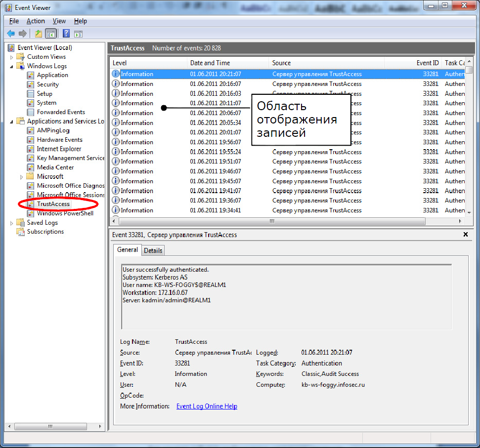Click the Media Center log icon
480x448 pixels.
pos(30,167)
